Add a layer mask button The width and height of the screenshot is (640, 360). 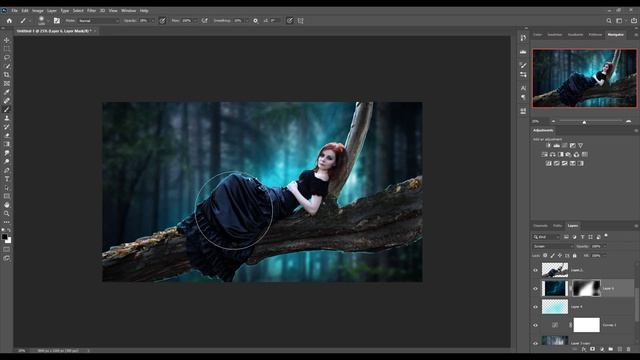tap(592, 349)
